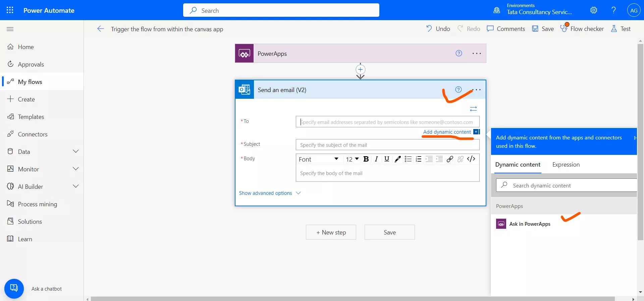The width and height of the screenshot is (644, 301).
Task: Insert hyperlink in the email body
Action: coord(450,159)
